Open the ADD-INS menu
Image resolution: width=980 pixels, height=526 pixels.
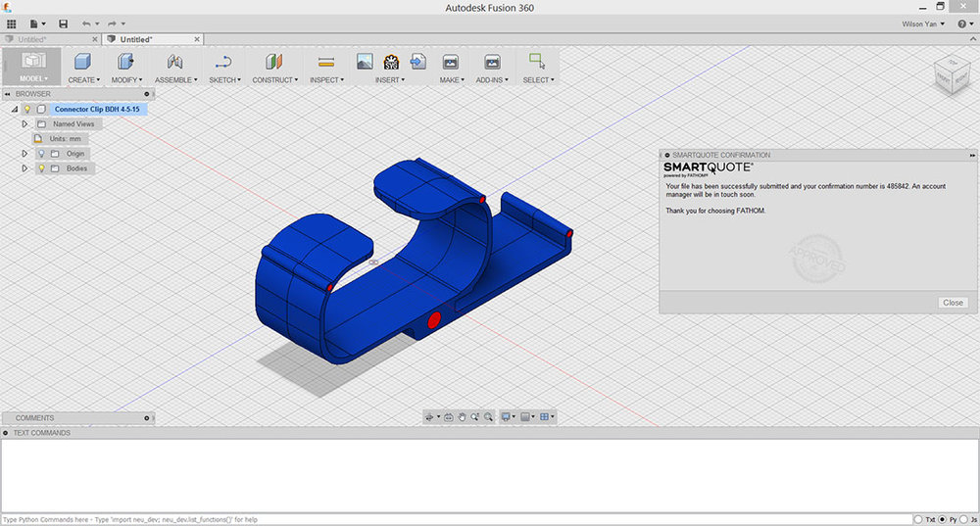click(x=493, y=79)
